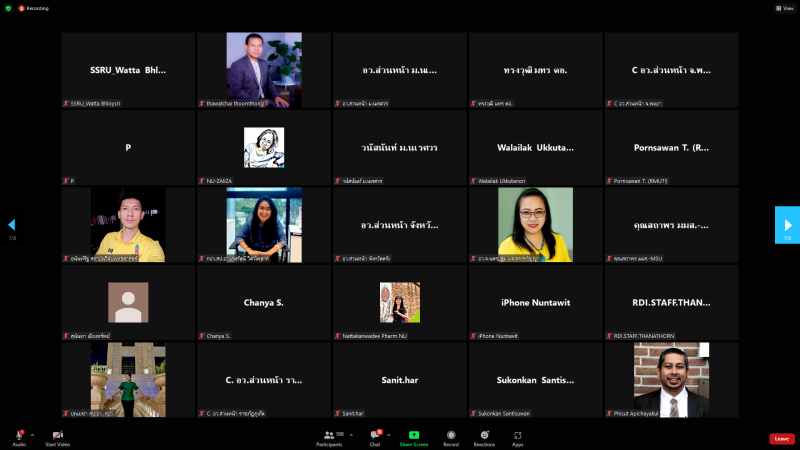Open the Reactions menu
The height and width of the screenshot is (450, 800).
tap(484, 437)
